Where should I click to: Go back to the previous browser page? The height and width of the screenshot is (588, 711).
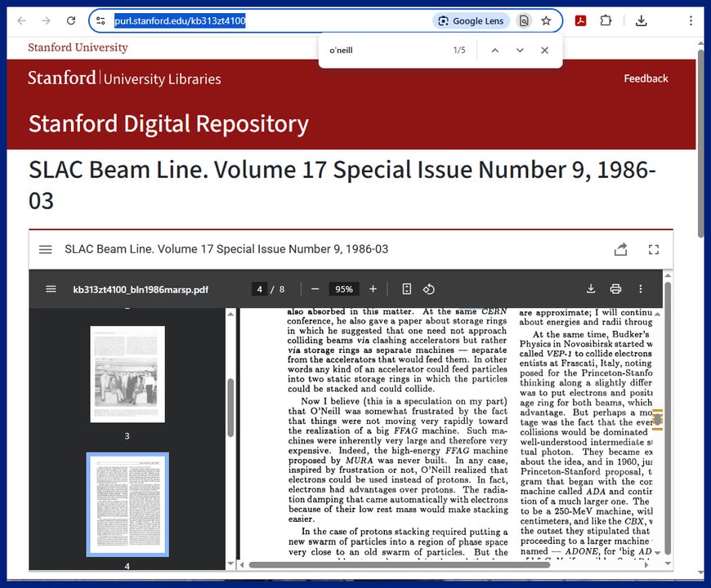(21, 21)
